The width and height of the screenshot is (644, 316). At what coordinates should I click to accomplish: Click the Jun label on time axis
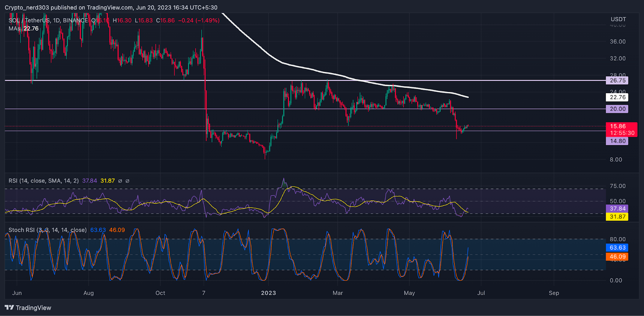click(17, 293)
